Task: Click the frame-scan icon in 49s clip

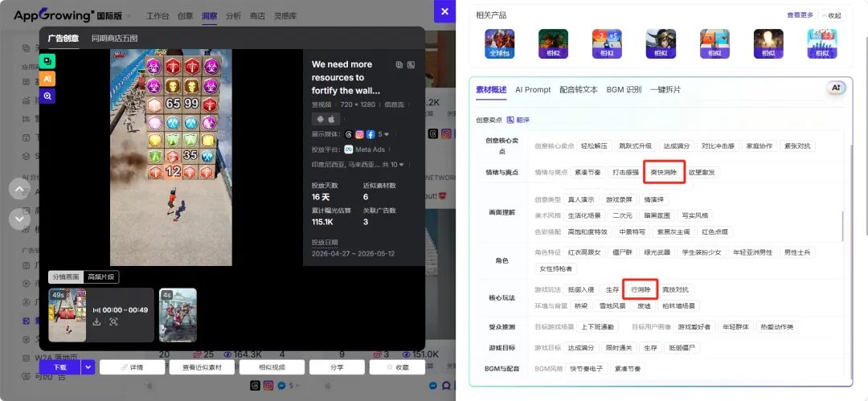Action: pos(113,321)
